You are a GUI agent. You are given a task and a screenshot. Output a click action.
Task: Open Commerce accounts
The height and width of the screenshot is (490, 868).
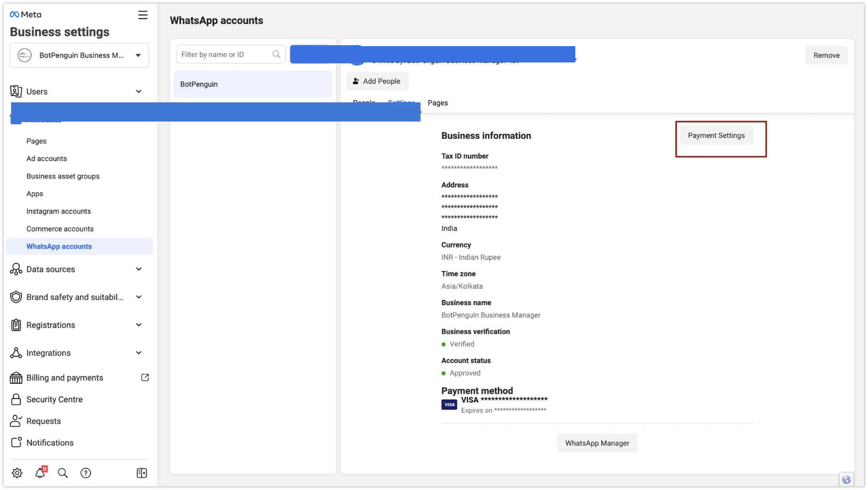(x=60, y=229)
